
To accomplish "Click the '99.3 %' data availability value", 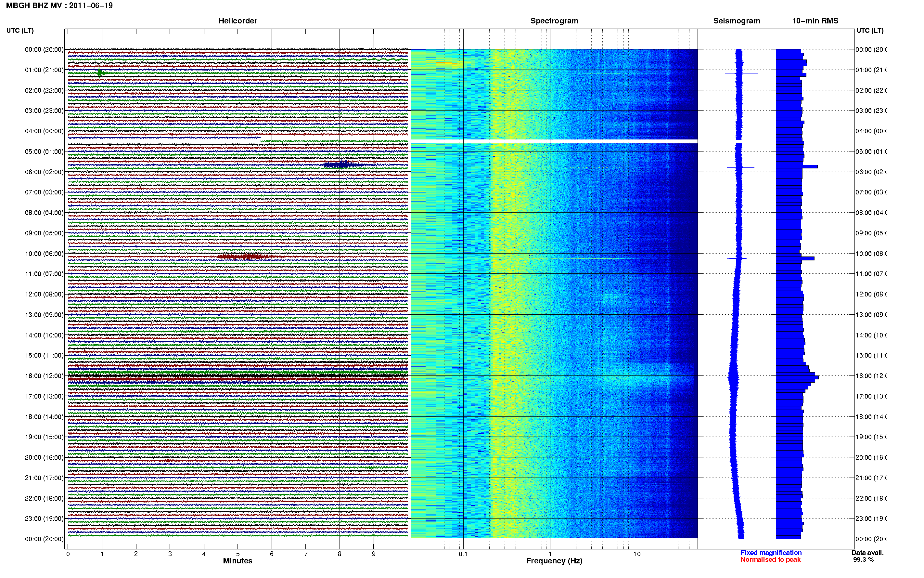I will (x=863, y=560).
